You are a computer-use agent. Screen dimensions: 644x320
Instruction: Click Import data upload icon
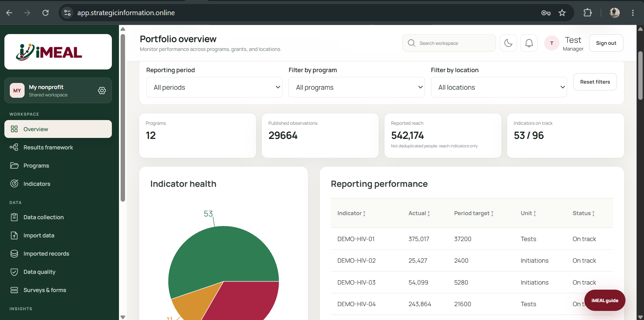[14, 235]
